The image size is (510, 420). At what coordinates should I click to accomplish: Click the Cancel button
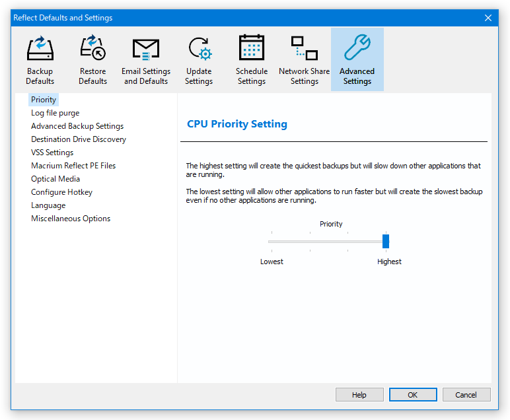coord(466,395)
